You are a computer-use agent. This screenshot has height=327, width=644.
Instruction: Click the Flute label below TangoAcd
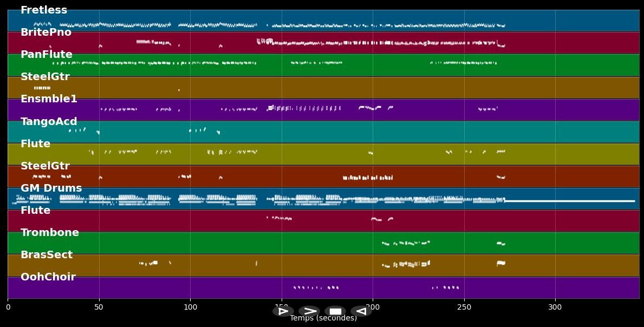coord(35,144)
